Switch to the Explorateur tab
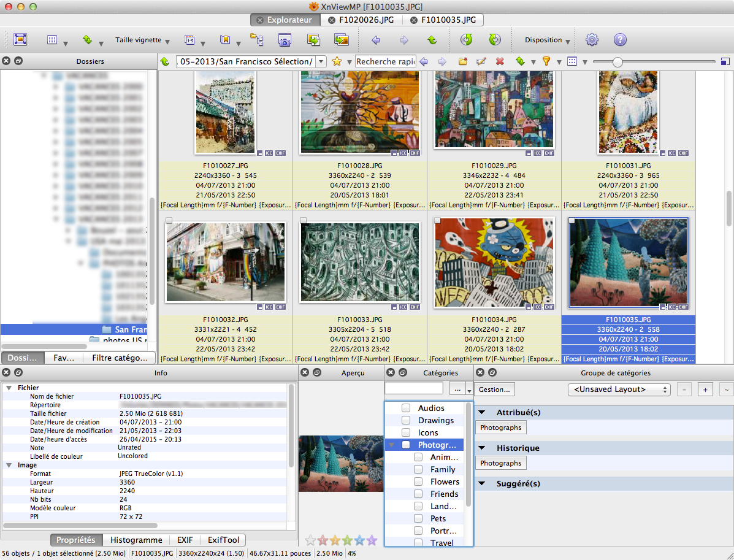Screen dimensions: 734x560 285,20
